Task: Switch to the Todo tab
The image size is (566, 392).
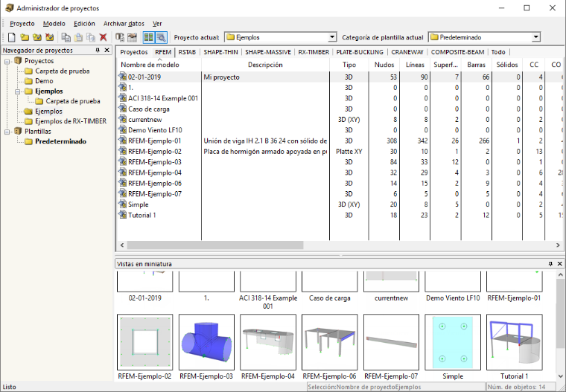Action: point(498,52)
